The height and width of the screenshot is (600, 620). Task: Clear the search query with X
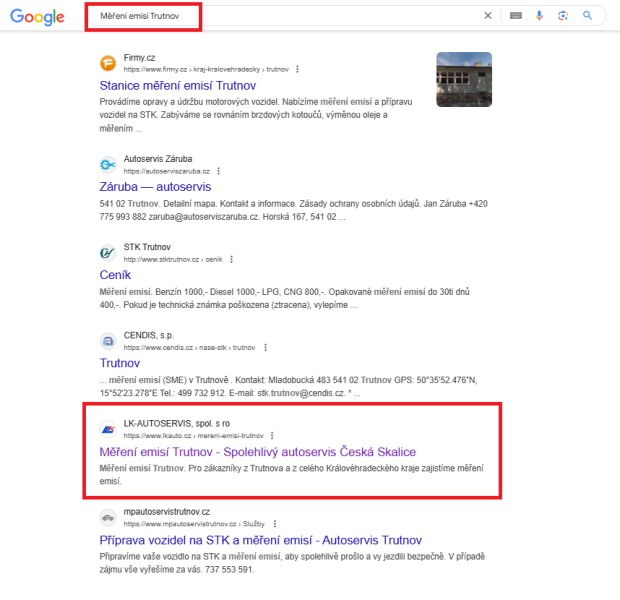[488, 15]
